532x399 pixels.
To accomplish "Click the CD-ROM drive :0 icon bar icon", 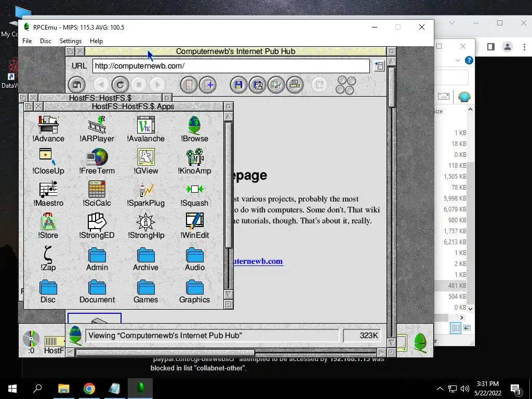I will 31,342.
